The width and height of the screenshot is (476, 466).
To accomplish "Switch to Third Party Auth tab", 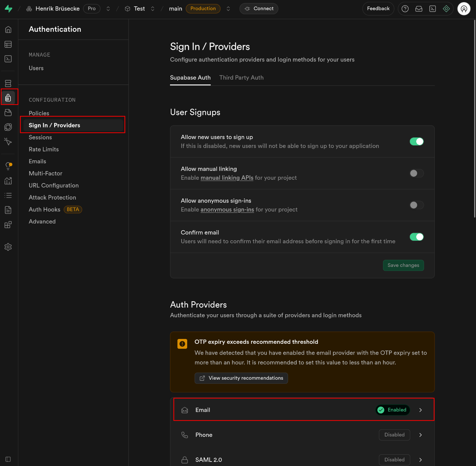I will (x=241, y=78).
